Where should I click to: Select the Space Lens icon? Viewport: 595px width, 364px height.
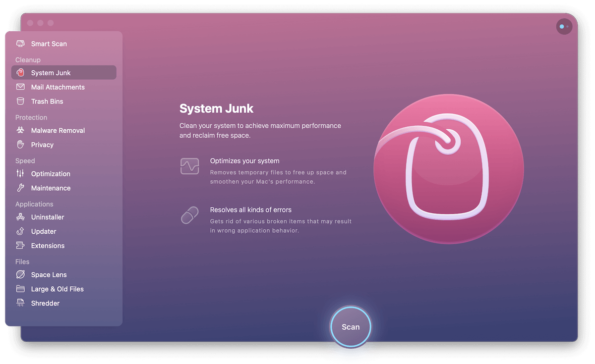tap(20, 274)
